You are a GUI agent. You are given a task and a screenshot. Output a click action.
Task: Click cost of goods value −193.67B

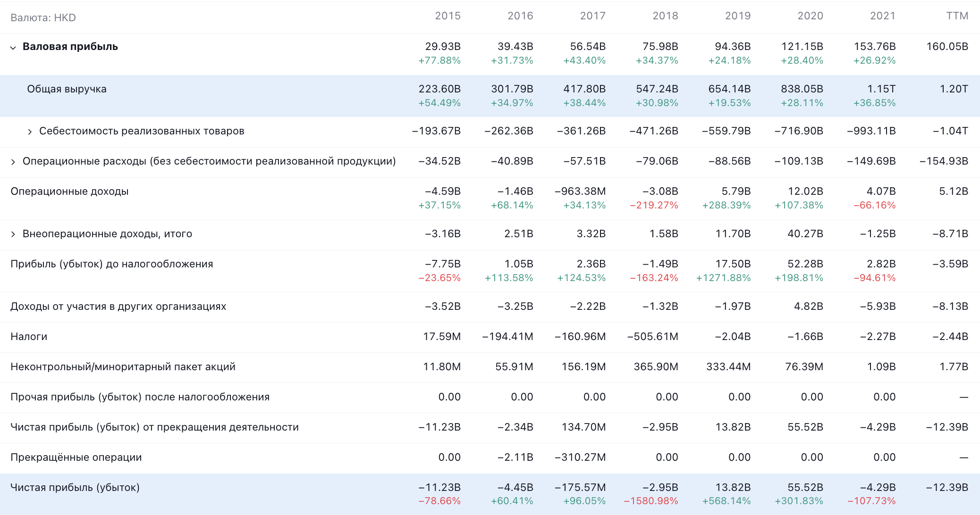436,131
